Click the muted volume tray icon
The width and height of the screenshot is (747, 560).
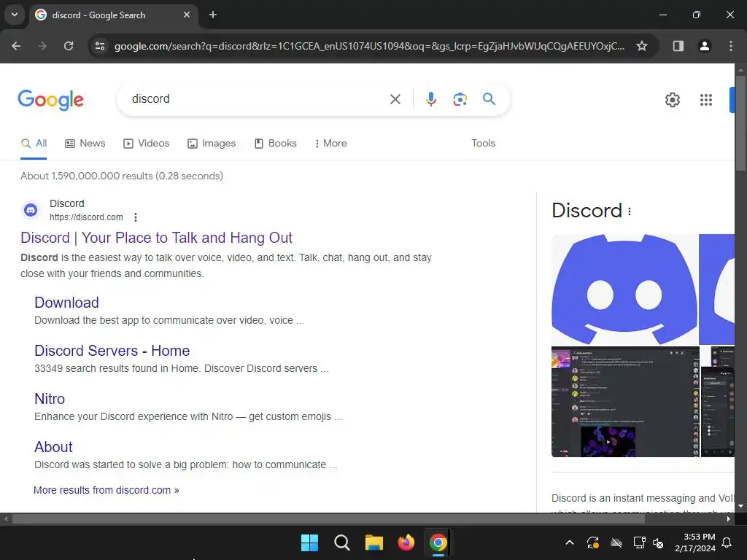click(x=658, y=542)
